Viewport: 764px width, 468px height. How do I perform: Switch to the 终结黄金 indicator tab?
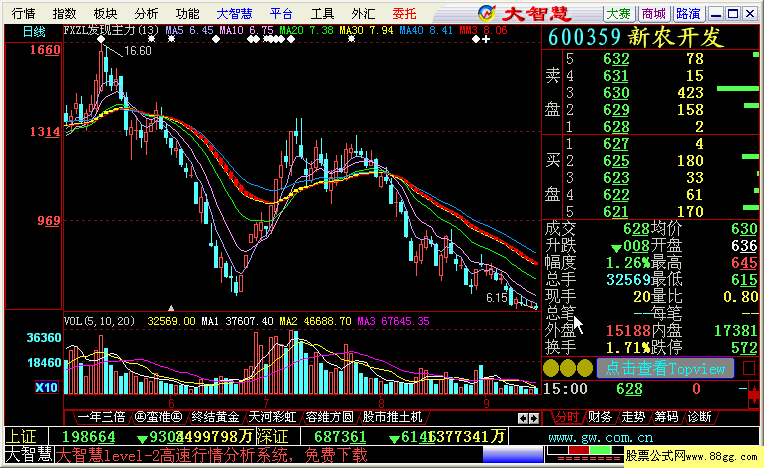215,417
